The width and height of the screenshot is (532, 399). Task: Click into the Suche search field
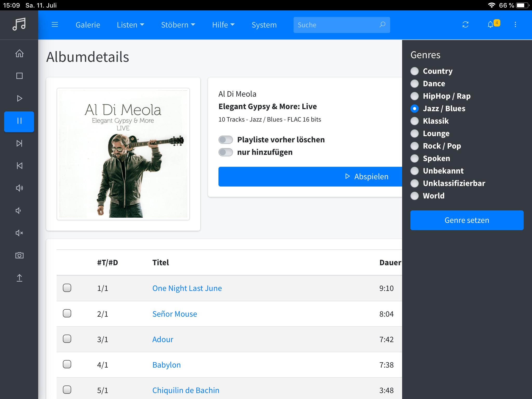[336, 25]
